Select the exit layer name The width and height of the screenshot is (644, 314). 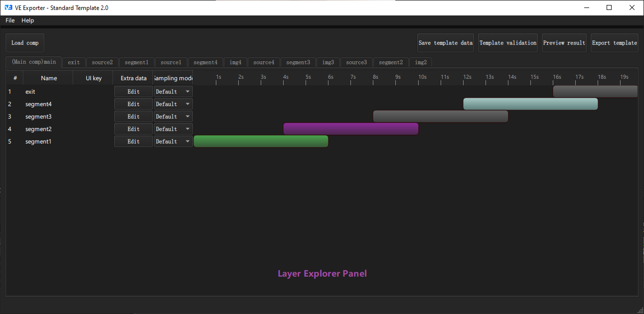click(x=30, y=92)
